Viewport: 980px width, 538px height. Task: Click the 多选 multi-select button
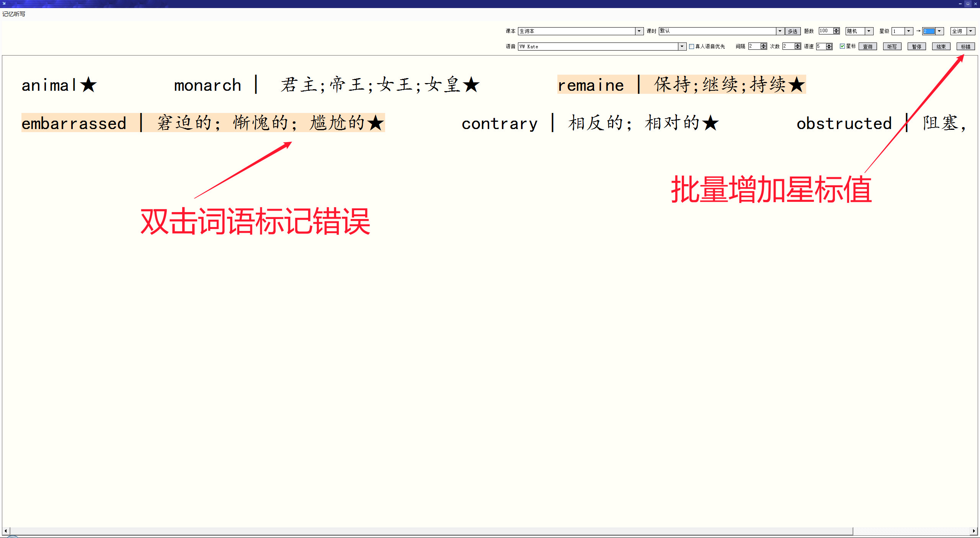coord(792,31)
